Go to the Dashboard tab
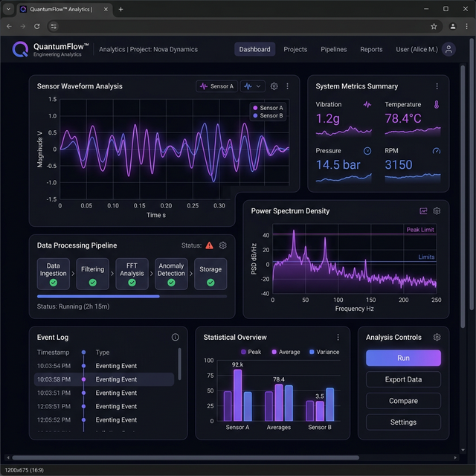476x476 pixels. point(254,49)
